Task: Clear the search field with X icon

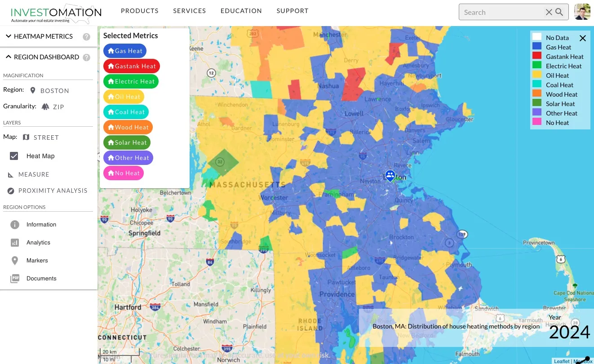Action: [x=549, y=12]
